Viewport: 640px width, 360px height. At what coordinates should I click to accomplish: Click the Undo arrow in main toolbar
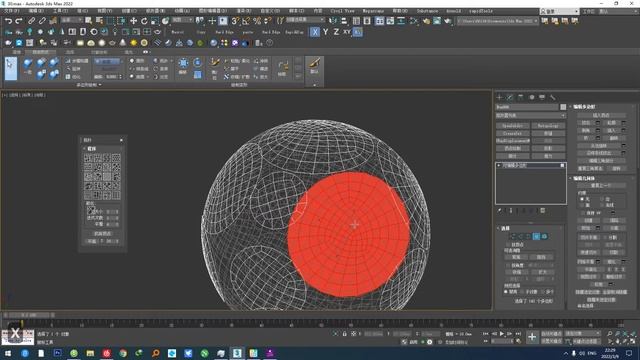(x=8, y=20)
